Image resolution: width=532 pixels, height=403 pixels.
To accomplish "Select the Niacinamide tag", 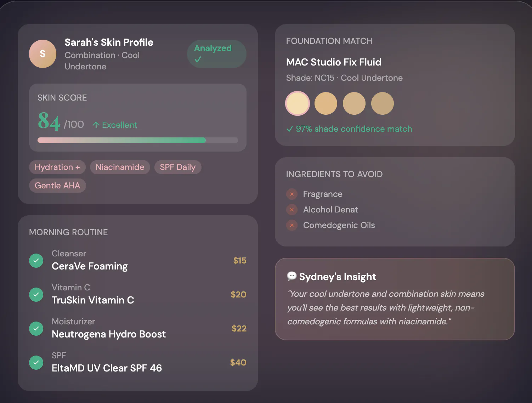I will pyautogui.click(x=120, y=167).
